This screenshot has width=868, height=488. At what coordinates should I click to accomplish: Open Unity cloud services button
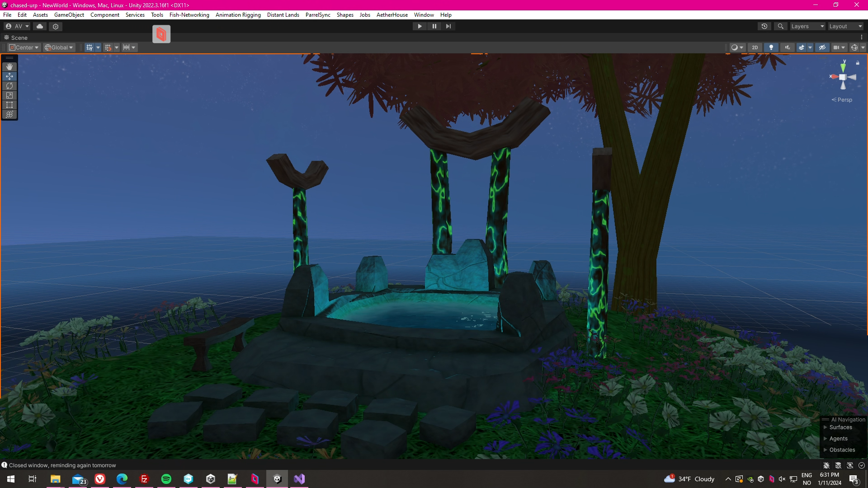pyautogui.click(x=40, y=26)
